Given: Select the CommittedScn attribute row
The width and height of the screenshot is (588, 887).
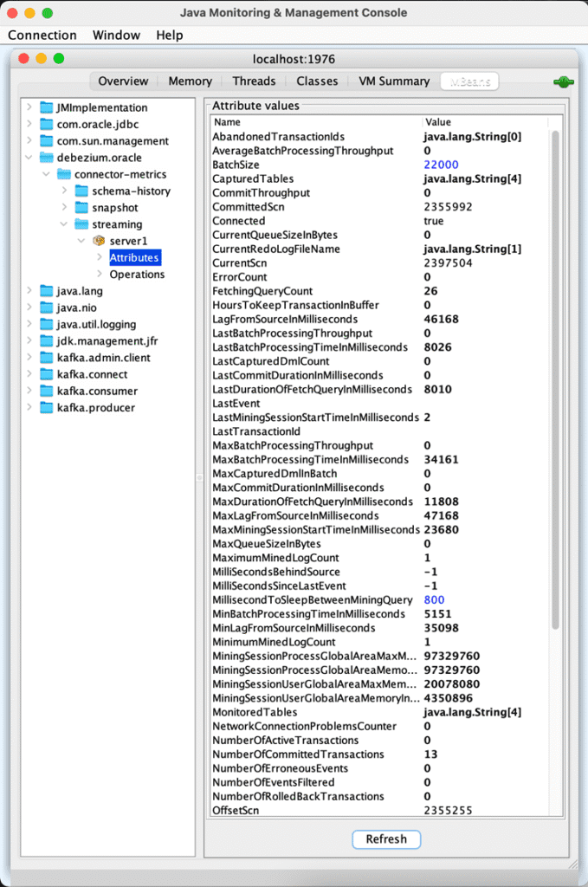Looking at the screenshot, I should 380,207.
